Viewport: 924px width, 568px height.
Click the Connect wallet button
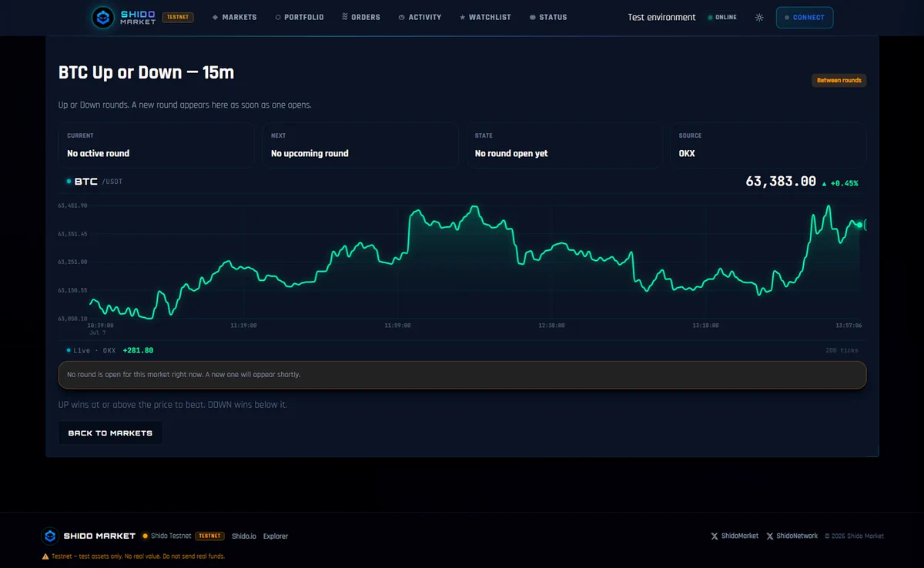tap(805, 17)
